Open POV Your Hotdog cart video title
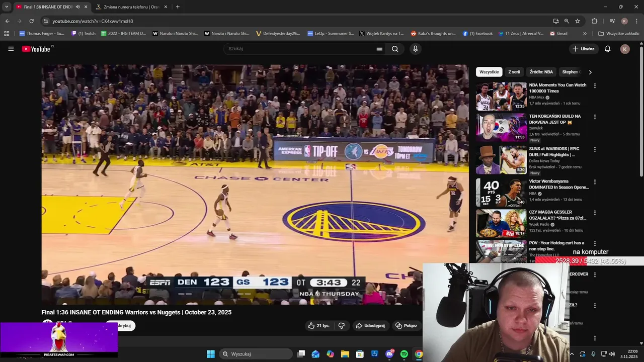This screenshot has width=644, height=362. click(x=556, y=246)
